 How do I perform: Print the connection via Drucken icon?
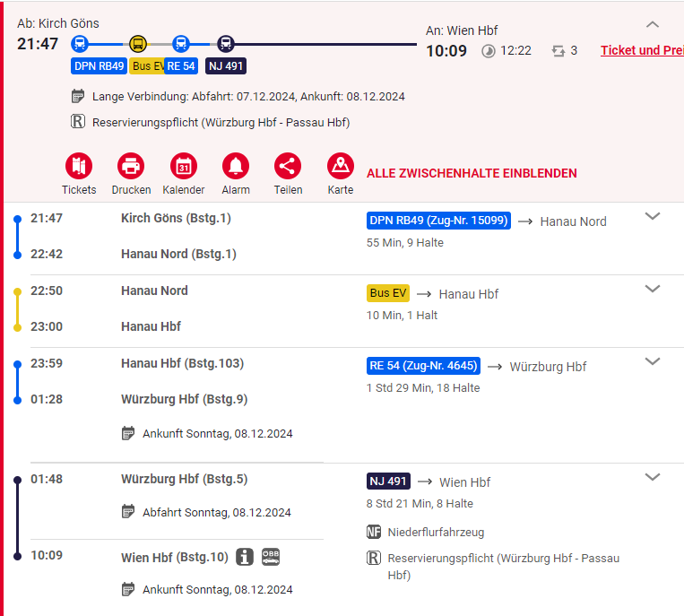131,166
